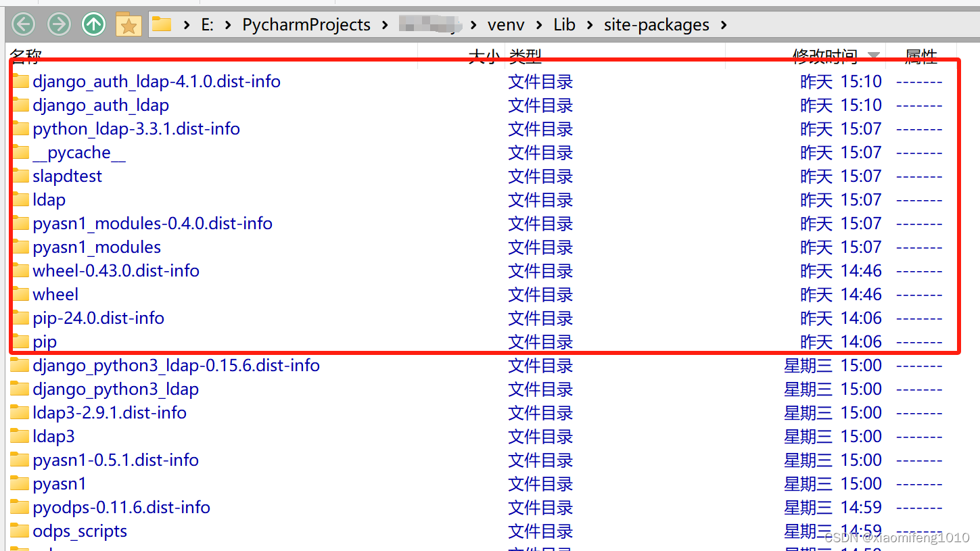Select django_python3_ldap-0.15.6.dist-info folder name

[176, 366]
